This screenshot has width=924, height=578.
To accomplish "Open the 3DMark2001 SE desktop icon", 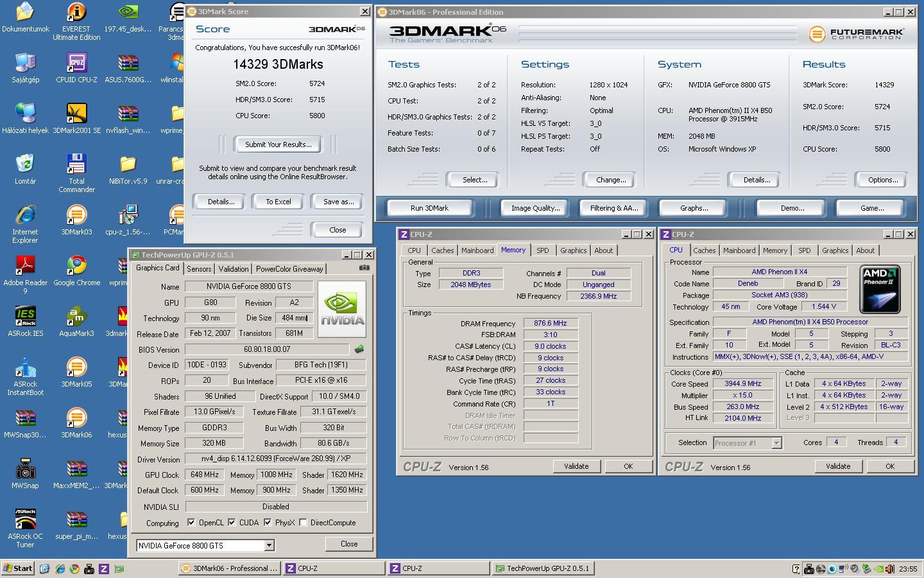I will [x=76, y=119].
